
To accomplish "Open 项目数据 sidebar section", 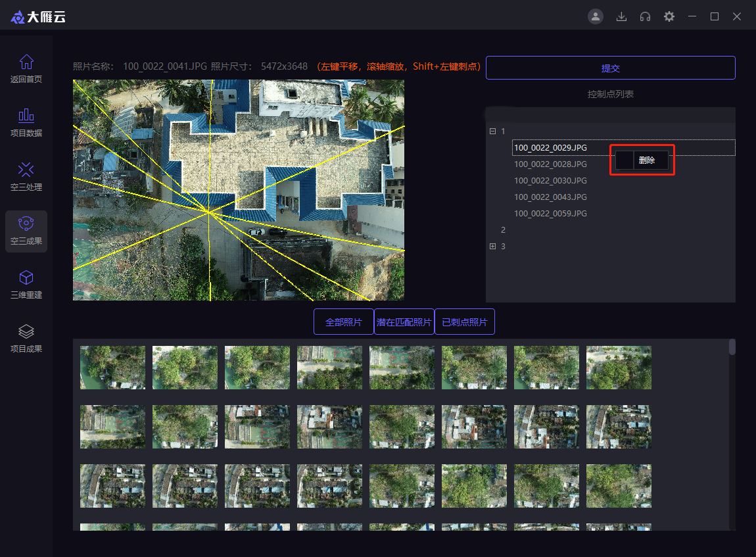I will coord(26,122).
